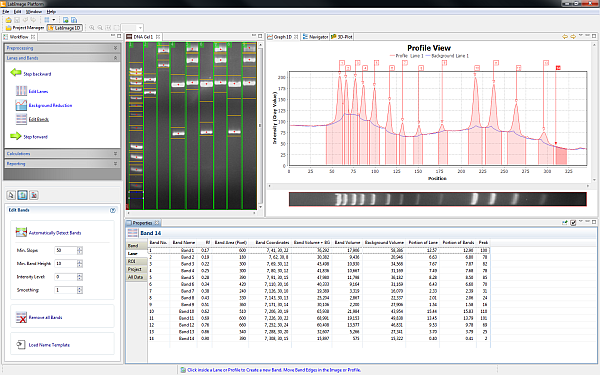Click the open project toolbar icon
The width and height of the screenshot is (600, 375).
8,20
